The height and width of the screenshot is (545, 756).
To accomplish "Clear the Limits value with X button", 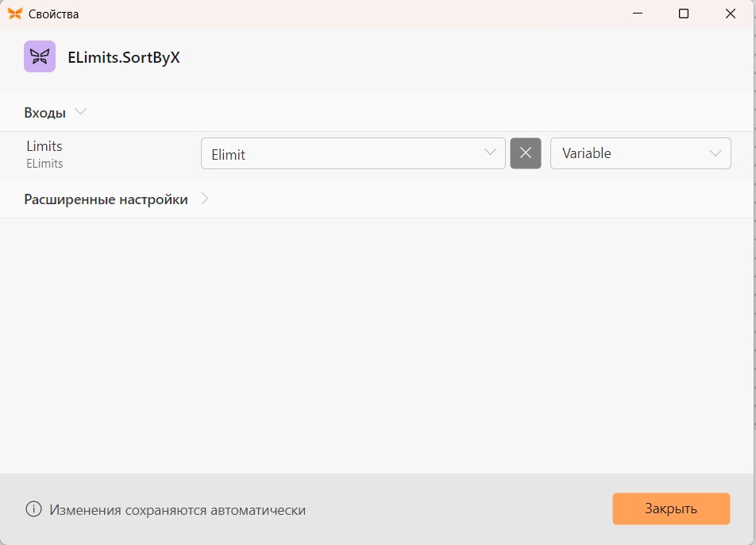I will point(526,153).
